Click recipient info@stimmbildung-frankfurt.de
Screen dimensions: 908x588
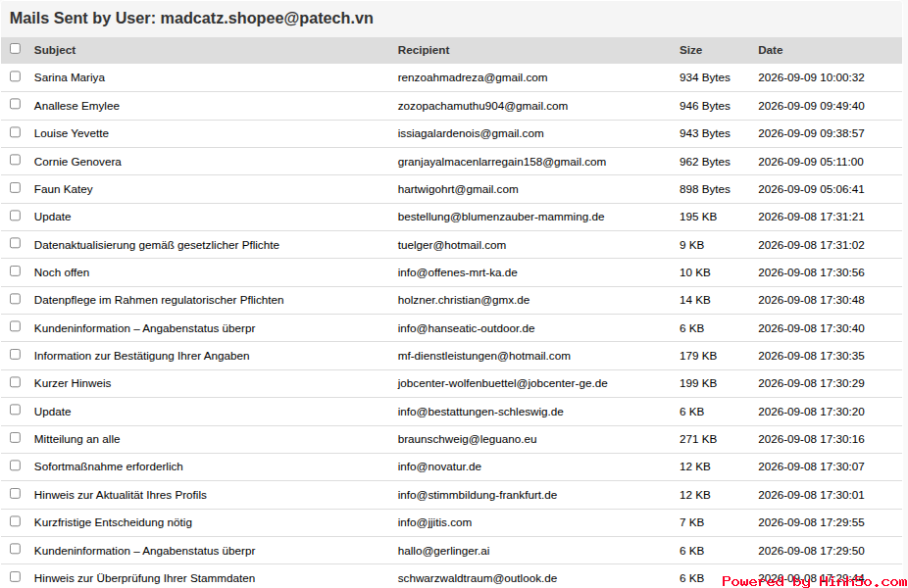(x=478, y=496)
